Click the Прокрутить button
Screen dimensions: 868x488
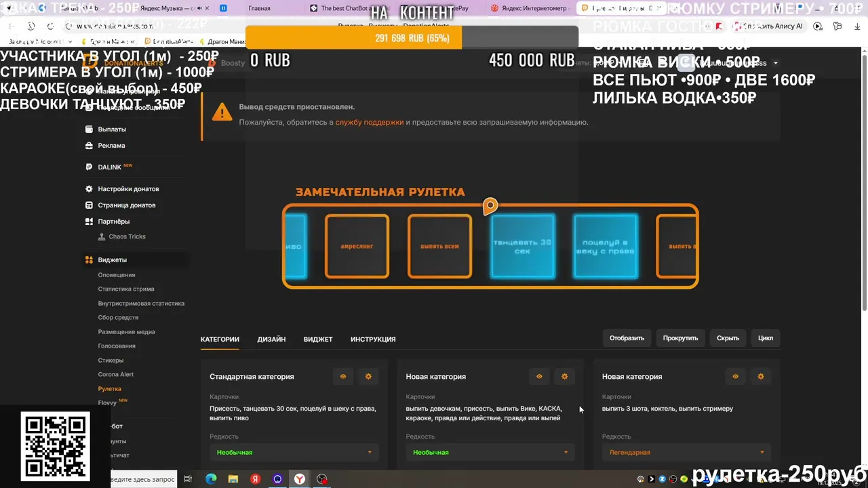click(x=680, y=338)
